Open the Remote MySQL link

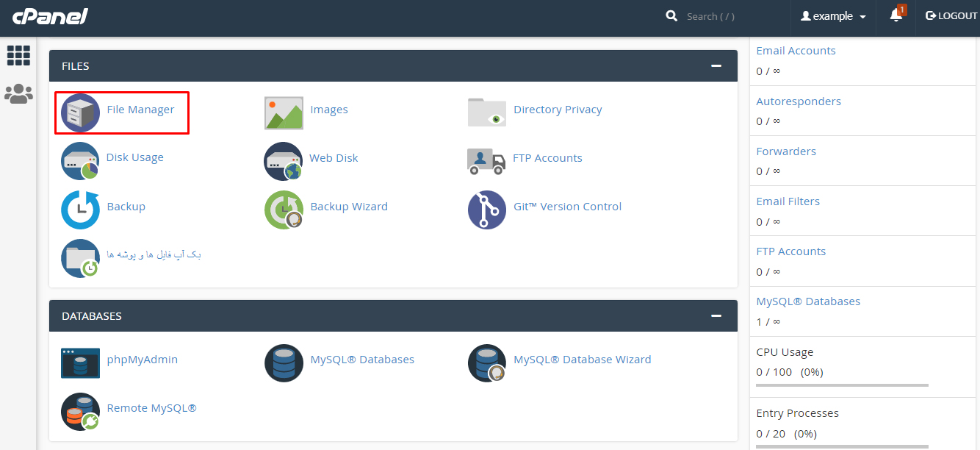(152, 408)
